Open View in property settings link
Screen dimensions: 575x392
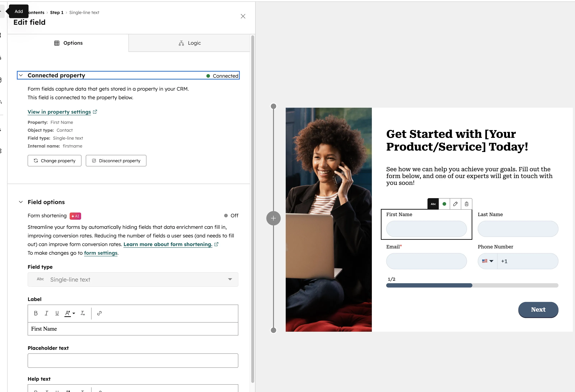[60, 112]
